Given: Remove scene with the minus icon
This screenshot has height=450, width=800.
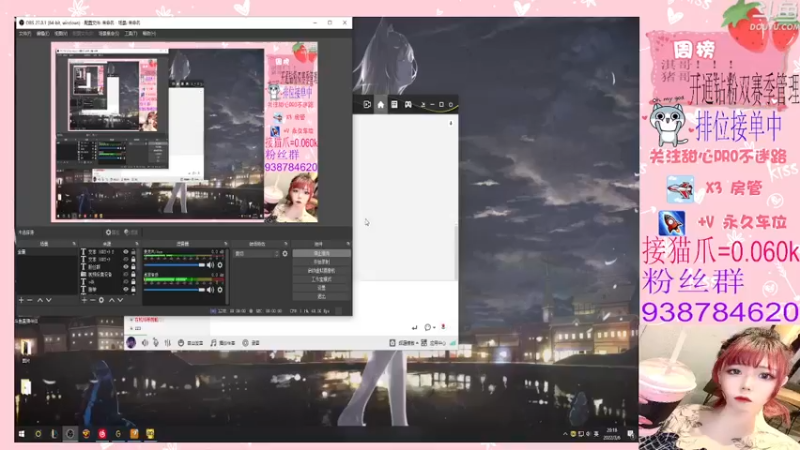Looking at the screenshot, I should [x=30, y=300].
